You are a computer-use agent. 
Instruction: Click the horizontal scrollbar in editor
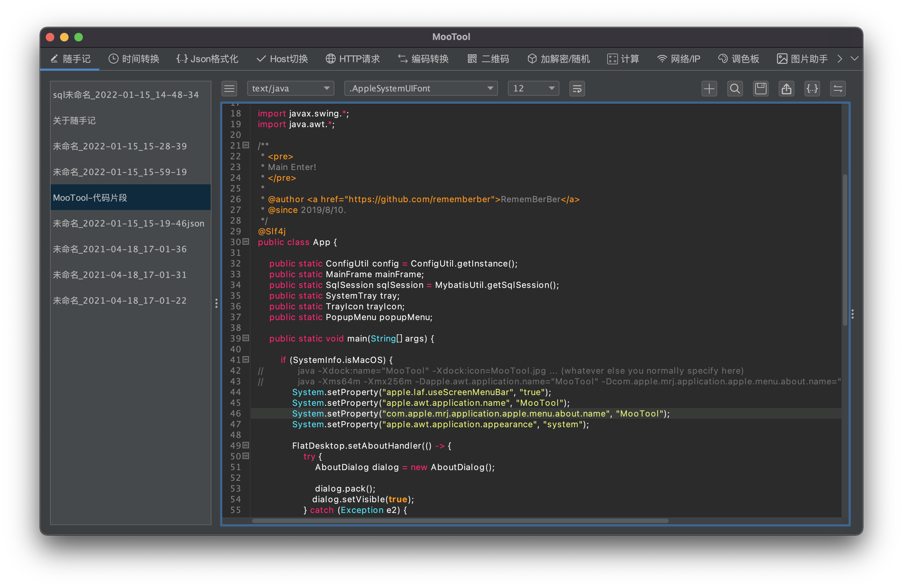(460, 521)
